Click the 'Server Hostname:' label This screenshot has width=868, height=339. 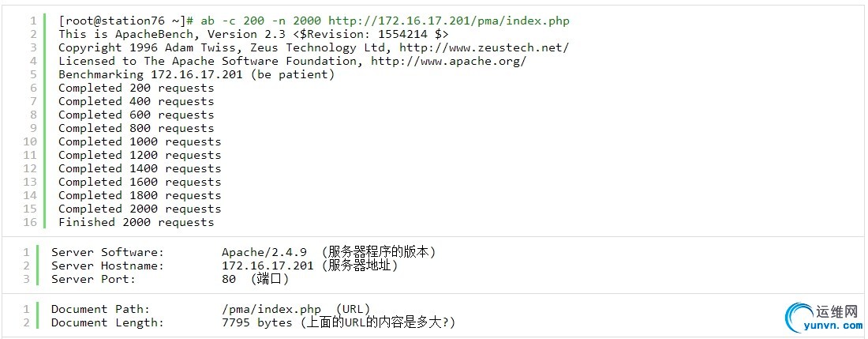coord(108,266)
